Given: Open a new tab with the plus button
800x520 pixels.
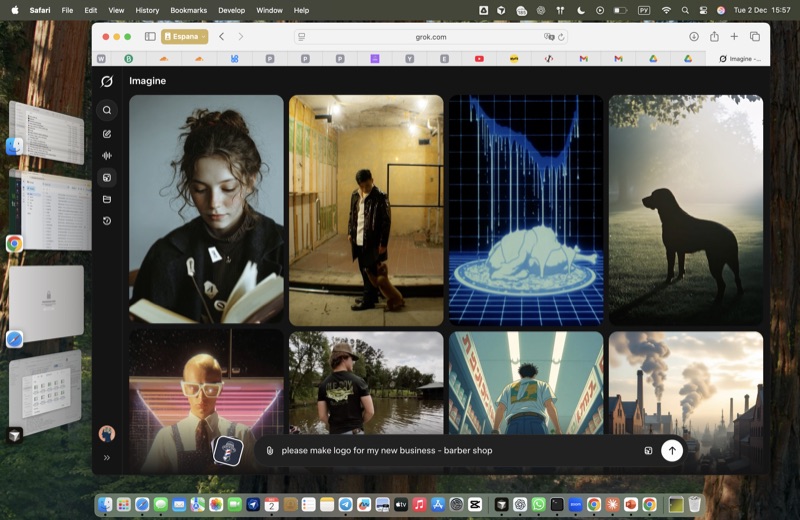Looking at the screenshot, I should click(734, 36).
